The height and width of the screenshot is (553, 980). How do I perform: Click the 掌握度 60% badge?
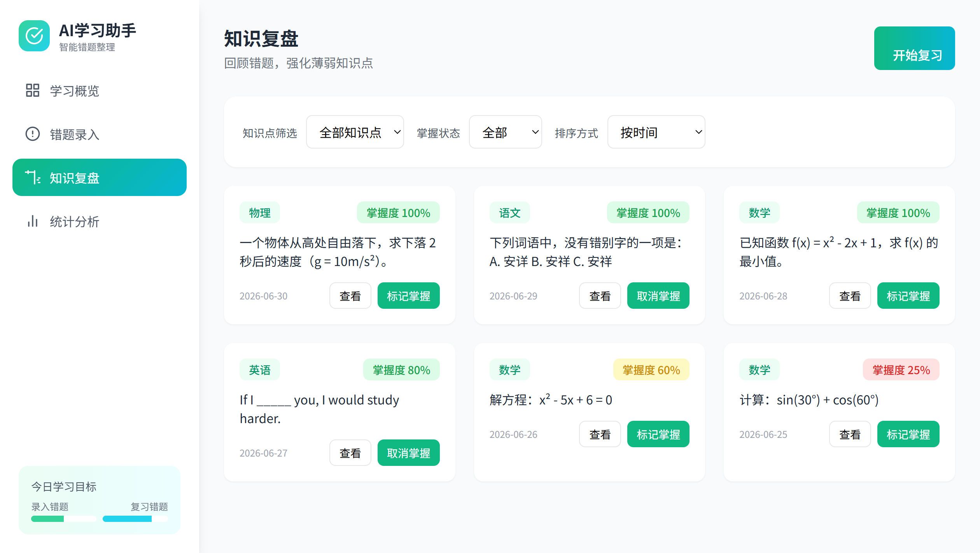[x=651, y=370]
